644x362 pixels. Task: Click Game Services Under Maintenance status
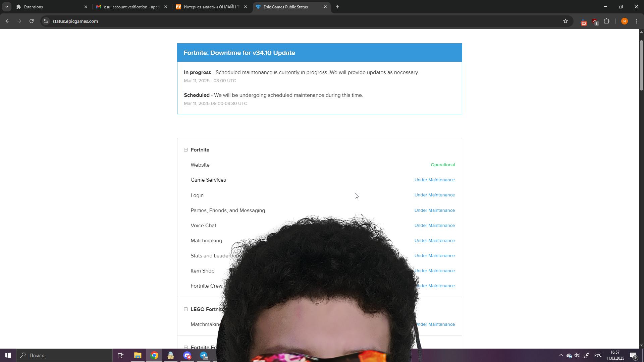point(435,180)
